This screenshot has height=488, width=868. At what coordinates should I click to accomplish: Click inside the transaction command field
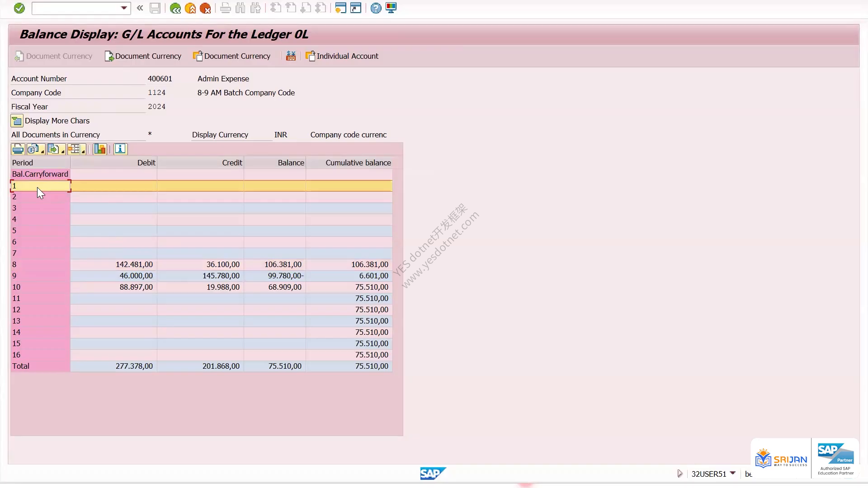click(x=76, y=8)
